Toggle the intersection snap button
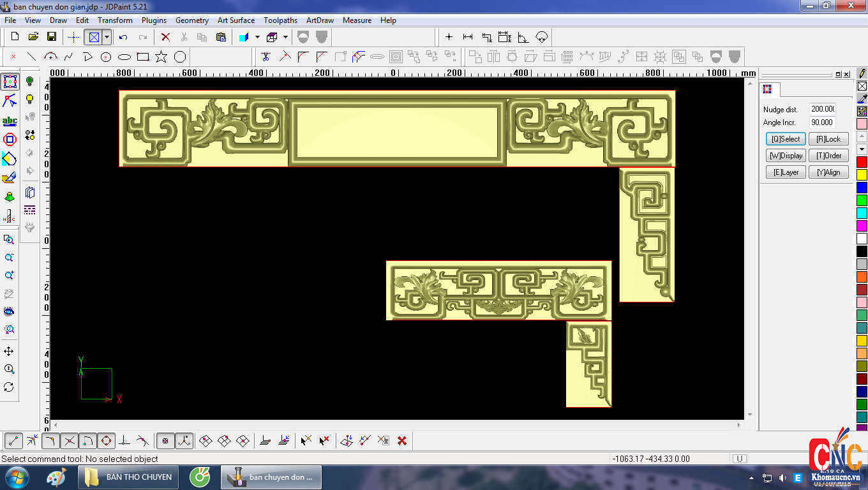868x490 pixels. 69,440
